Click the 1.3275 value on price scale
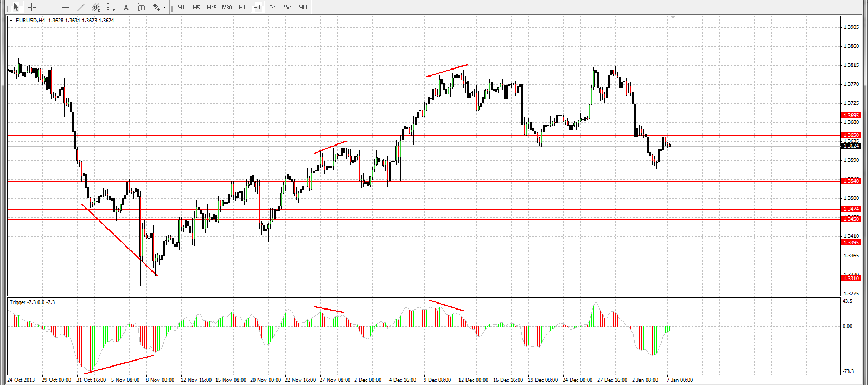The width and height of the screenshot is (868, 385). [x=851, y=294]
